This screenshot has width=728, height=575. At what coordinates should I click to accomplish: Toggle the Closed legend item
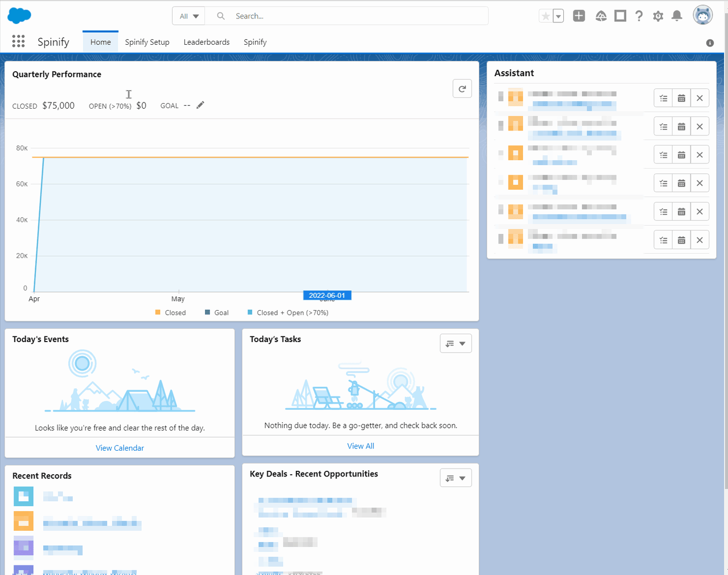click(x=170, y=312)
